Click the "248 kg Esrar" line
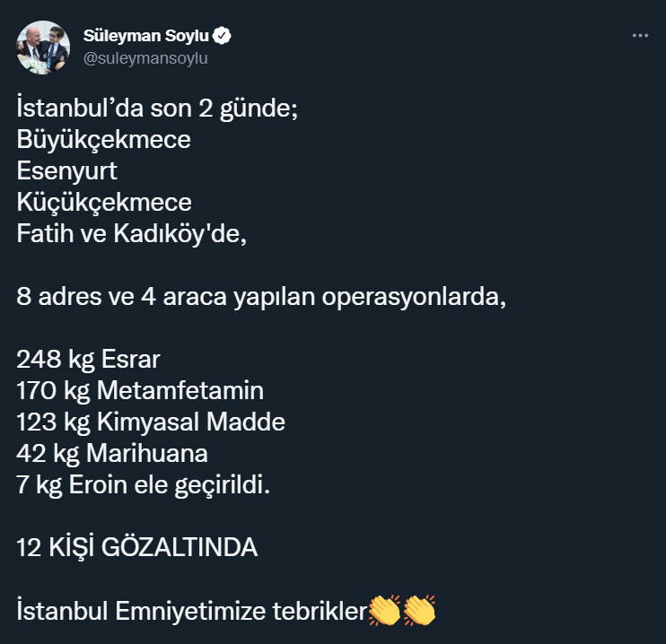This screenshot has width=666, height=644. coord(88,360)
